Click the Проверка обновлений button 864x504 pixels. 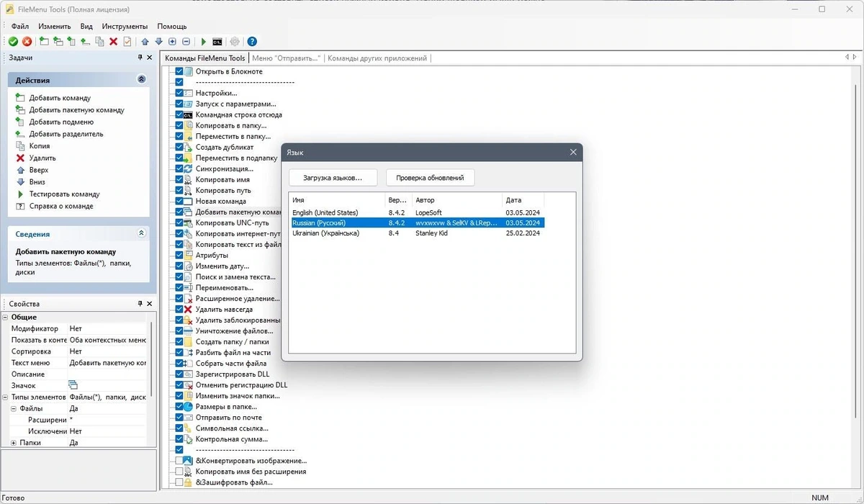pyautogui.click(x=431, y=177)
